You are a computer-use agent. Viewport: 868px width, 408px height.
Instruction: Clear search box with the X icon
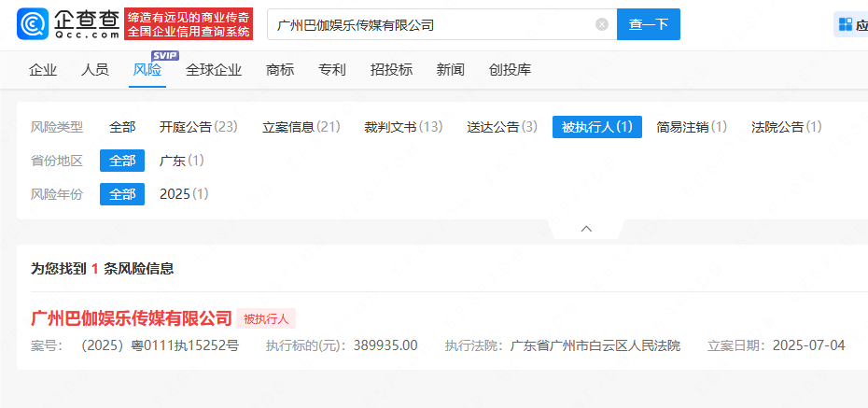tap(602, 24)
